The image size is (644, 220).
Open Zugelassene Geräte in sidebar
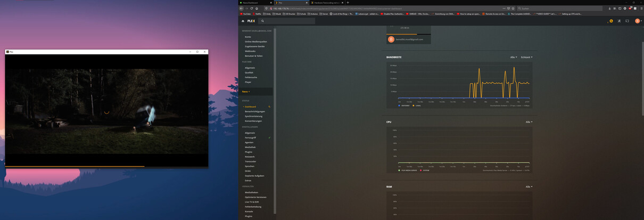click(x=254, y=46)
